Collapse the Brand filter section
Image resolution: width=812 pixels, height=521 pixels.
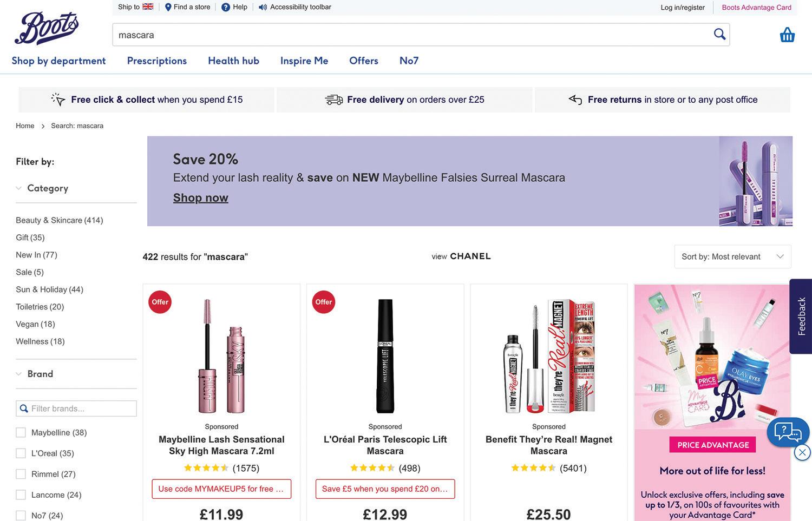pyautogui.click(x=19, y=374)
